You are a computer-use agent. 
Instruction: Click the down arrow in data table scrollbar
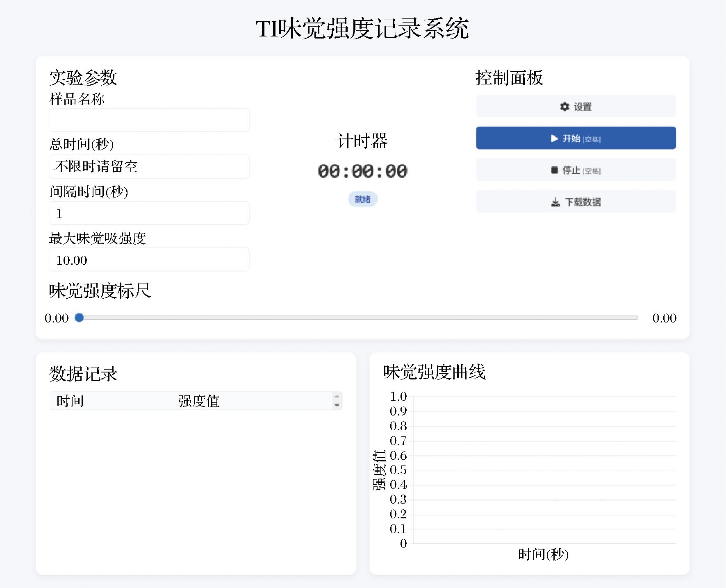pyautogui.click(x=337, y=405)
